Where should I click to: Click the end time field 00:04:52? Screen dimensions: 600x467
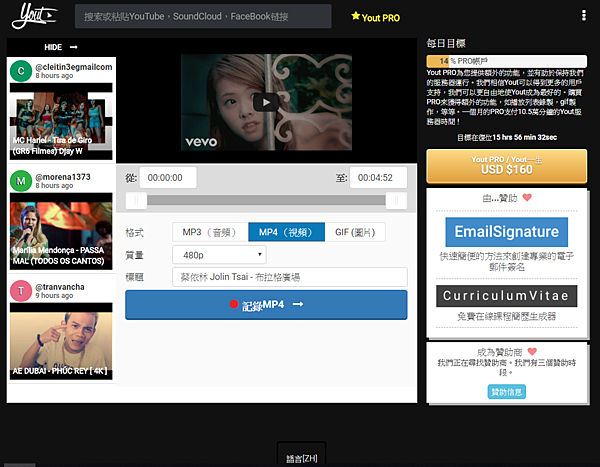(x=378, y=178)
